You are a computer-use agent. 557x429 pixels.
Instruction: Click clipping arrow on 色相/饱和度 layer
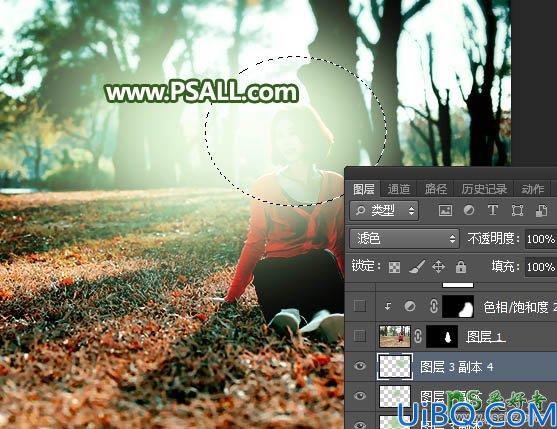pos(388,306)
